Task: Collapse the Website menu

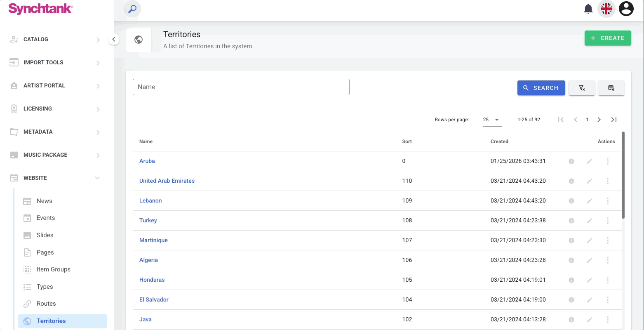Action: 55,178
